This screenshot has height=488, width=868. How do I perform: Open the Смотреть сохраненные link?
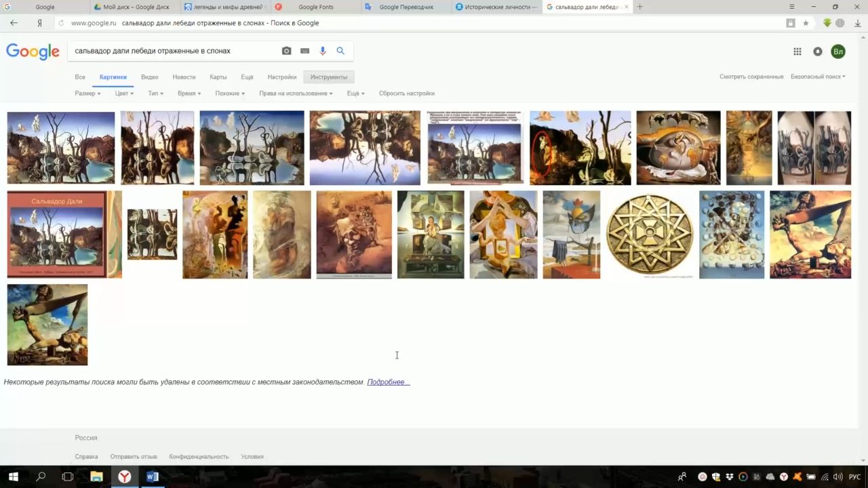[751, 77]
